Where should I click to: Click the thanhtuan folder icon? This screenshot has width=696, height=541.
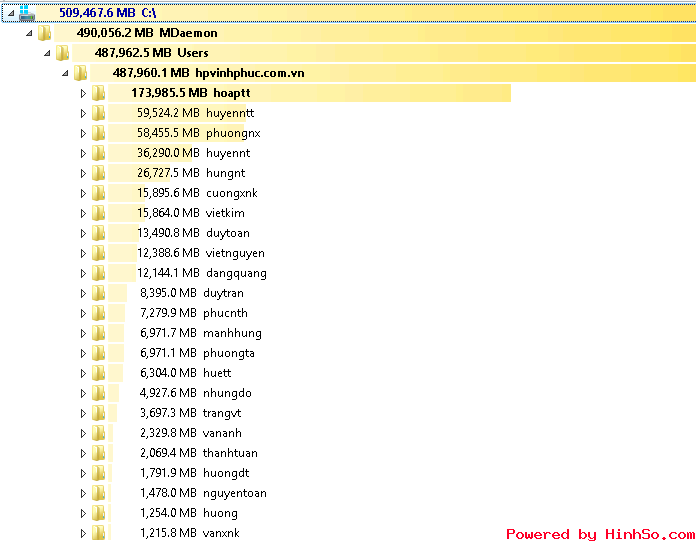point(99,453)
